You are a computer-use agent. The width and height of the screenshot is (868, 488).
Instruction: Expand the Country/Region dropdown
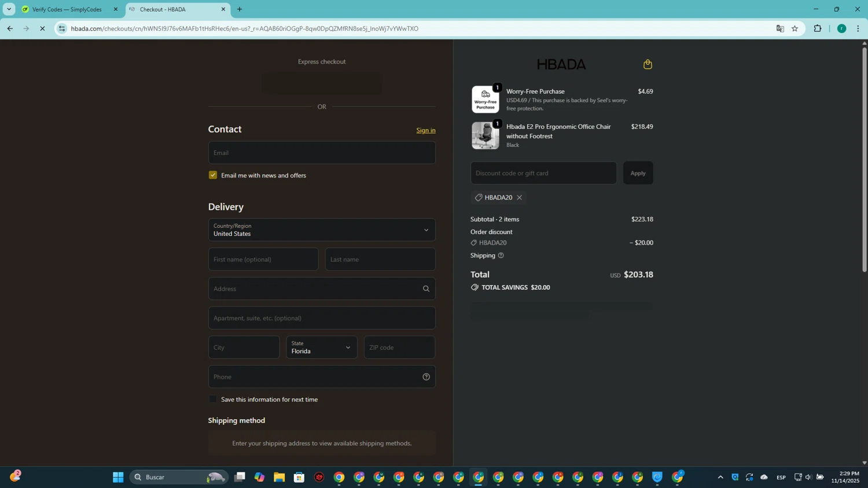[322, 230]
